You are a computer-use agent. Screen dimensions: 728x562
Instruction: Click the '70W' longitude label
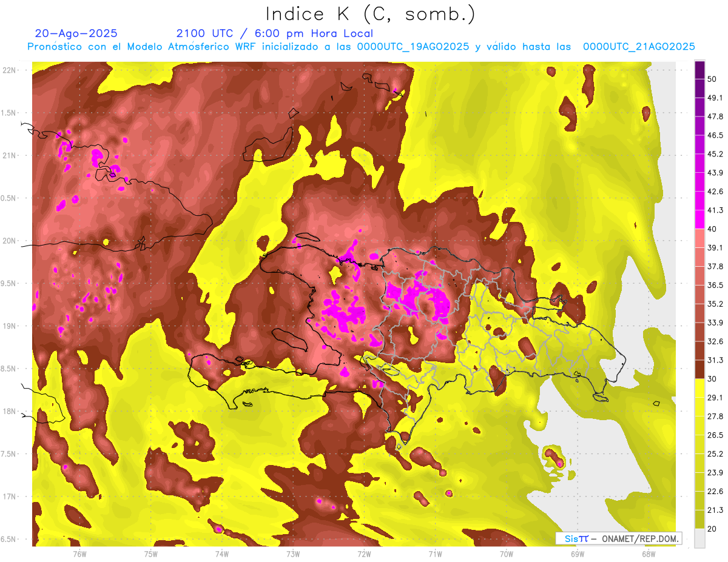click(x=506, y=554)
